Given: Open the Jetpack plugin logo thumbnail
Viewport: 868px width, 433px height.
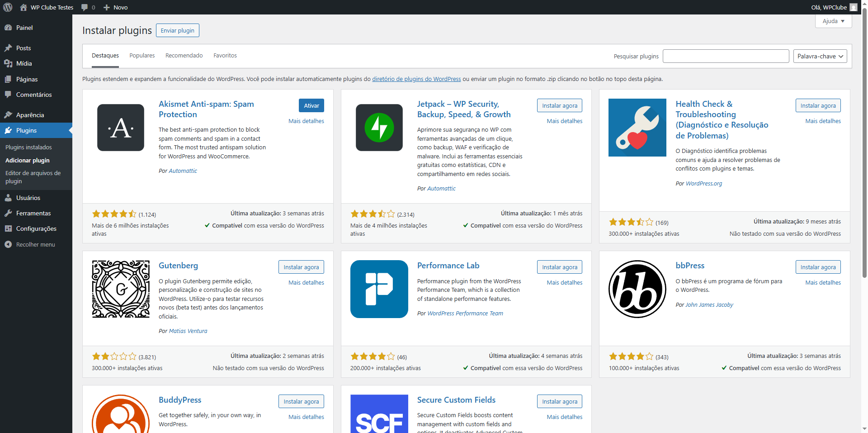Looking at the screenshot, I should point(379,128).
